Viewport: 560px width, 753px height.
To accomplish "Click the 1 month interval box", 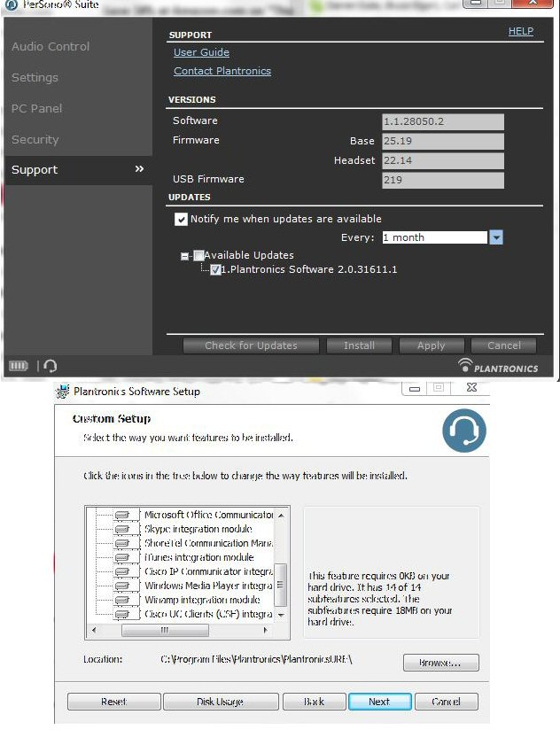I will (435, 237).
